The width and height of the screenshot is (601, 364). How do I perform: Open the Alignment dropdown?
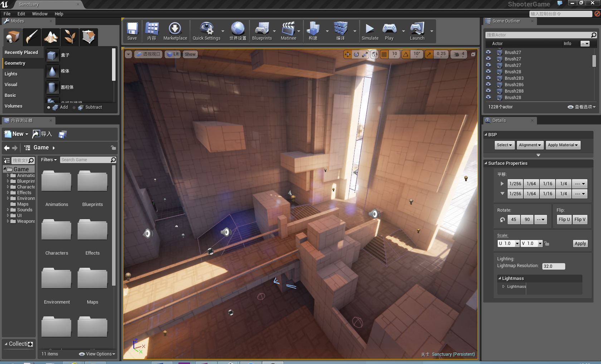click(530, 145)
